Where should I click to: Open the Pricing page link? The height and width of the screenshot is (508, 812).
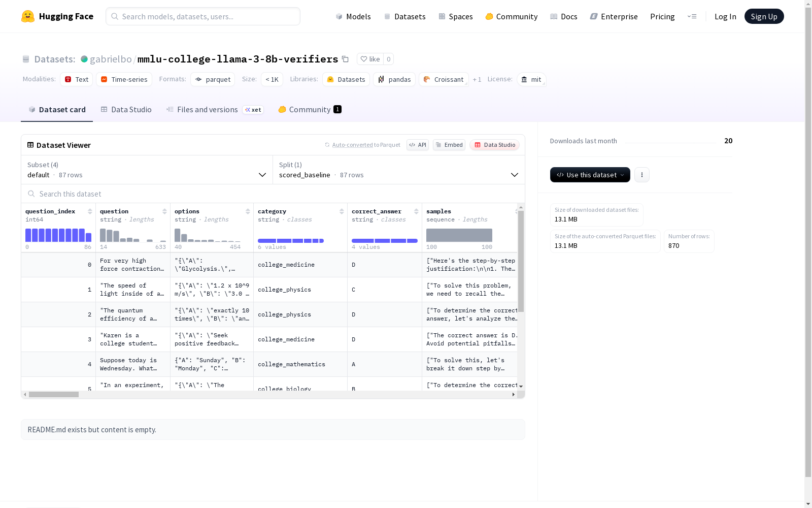(662, 16)
